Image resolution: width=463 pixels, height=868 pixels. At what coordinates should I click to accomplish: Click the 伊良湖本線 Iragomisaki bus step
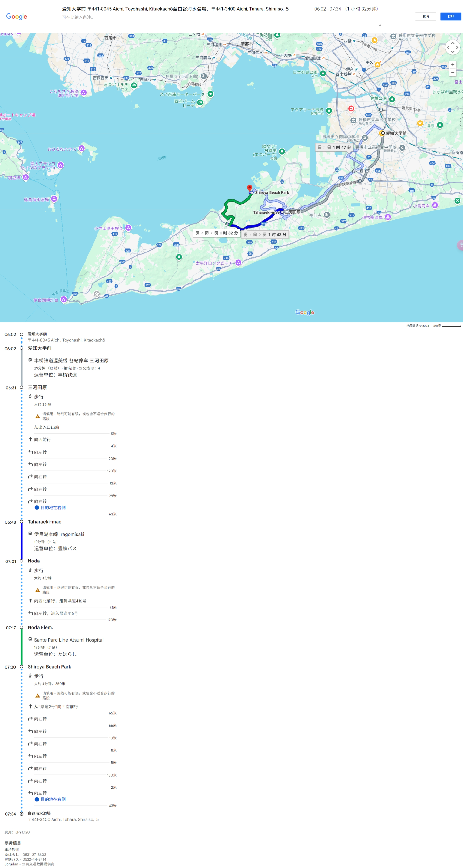pos(59,534)
